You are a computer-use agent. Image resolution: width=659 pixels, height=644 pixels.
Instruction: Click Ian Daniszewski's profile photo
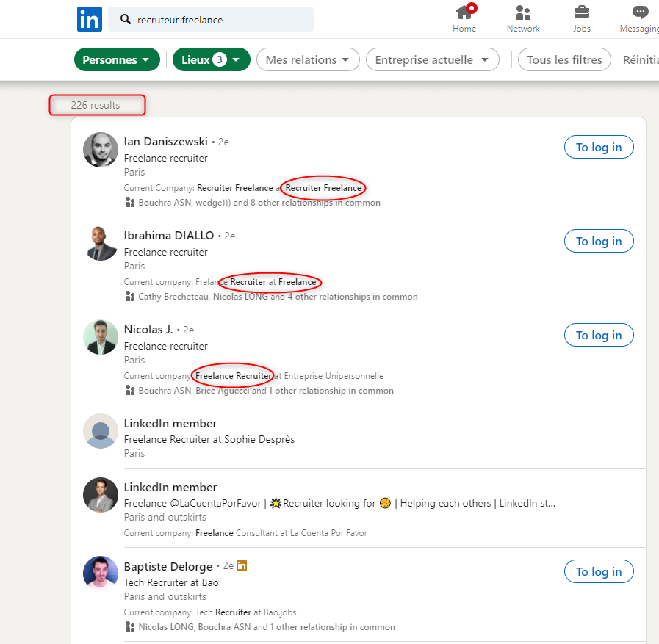click(x=101, y=150)
